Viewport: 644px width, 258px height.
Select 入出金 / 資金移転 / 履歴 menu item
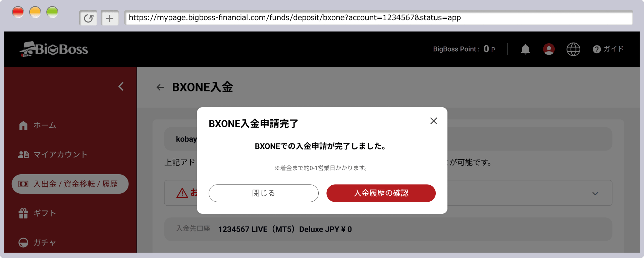pyautogui.click(x=70, y=184)
